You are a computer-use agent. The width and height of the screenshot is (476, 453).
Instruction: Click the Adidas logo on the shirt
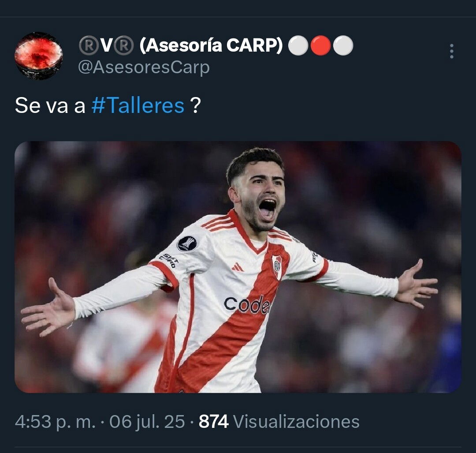coord(238,267)
